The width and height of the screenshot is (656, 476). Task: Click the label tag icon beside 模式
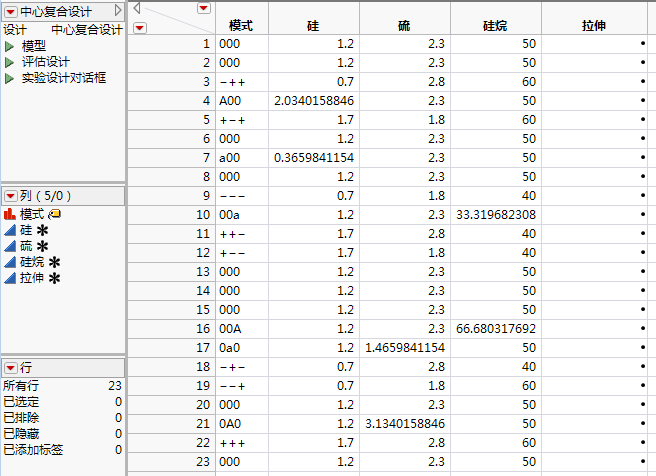coord(56,214)
